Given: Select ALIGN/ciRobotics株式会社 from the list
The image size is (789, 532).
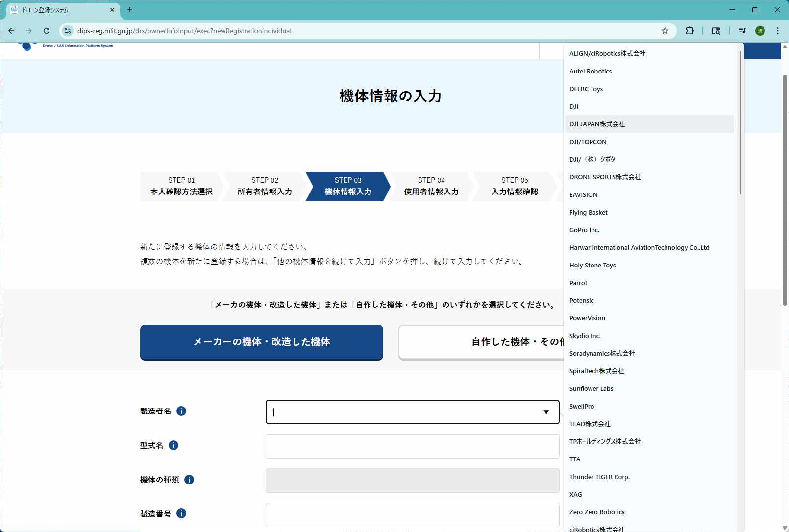Looking at the screenshot, I should pos(650,53).
